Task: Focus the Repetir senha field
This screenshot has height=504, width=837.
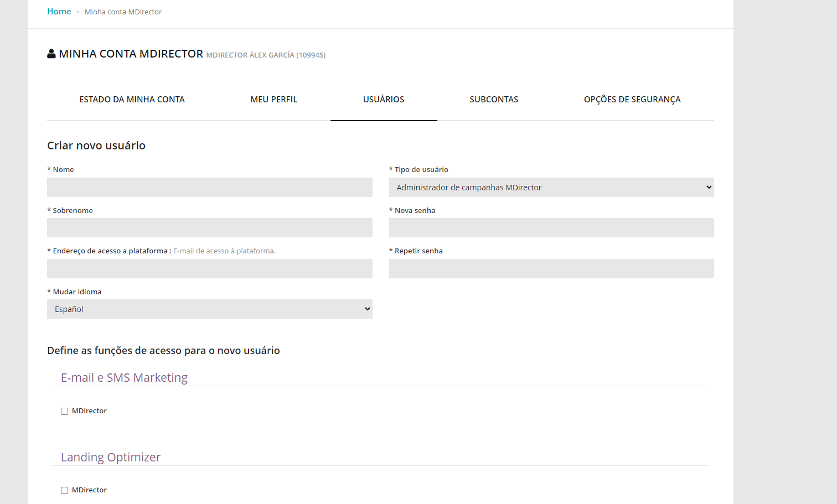Action: (551, 269)
